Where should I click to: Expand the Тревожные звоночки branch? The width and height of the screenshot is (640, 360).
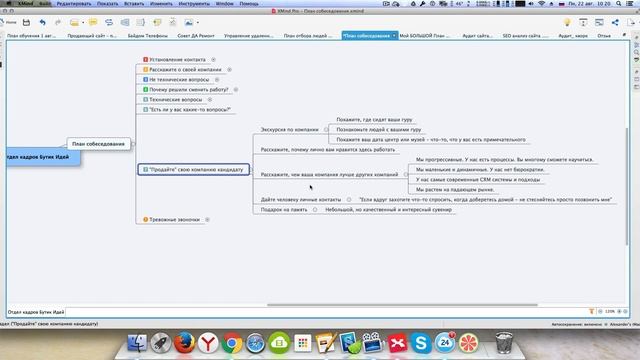[207, 220]
